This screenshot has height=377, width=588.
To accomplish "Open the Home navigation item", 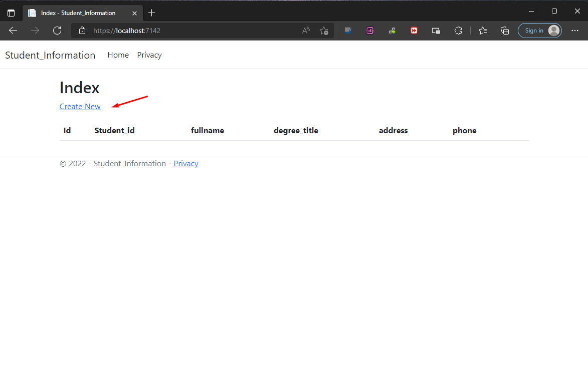I will pyautogui.click(x=118, y=55).
